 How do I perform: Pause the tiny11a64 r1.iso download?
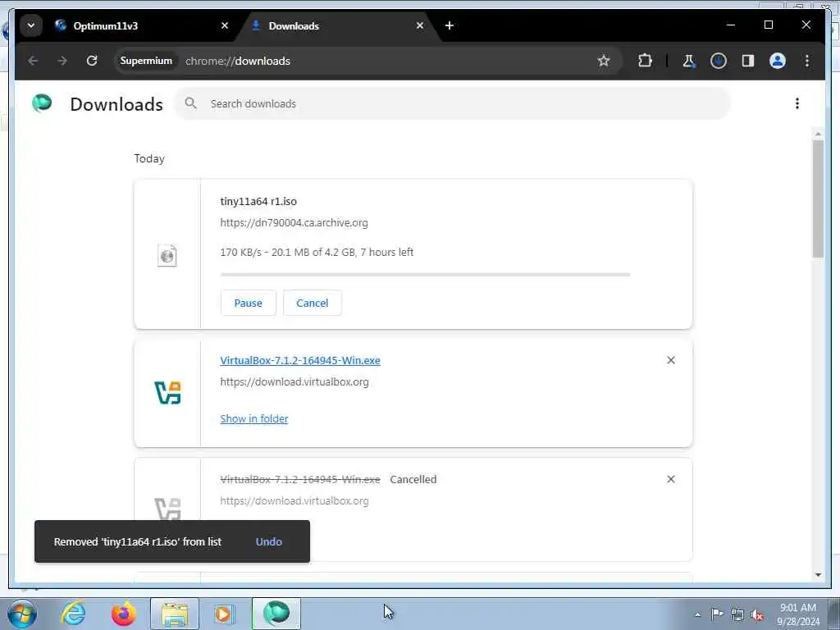point(248,303)
